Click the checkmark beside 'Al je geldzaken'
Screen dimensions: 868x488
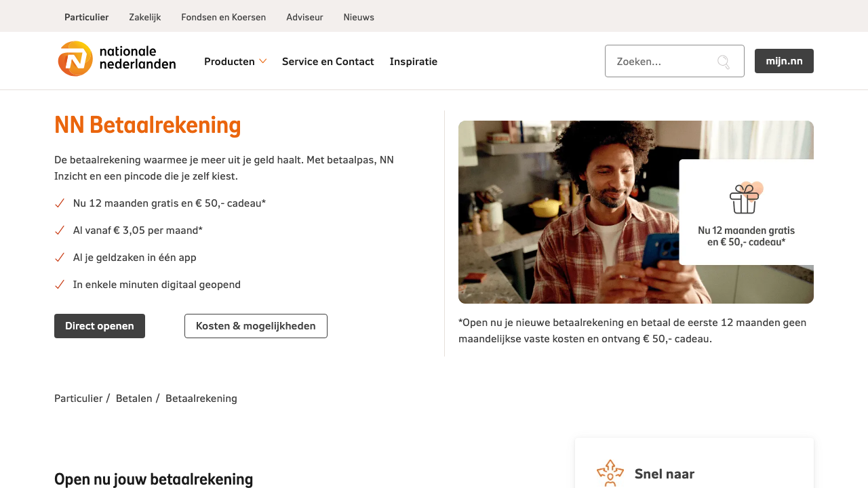coord(60,258)
